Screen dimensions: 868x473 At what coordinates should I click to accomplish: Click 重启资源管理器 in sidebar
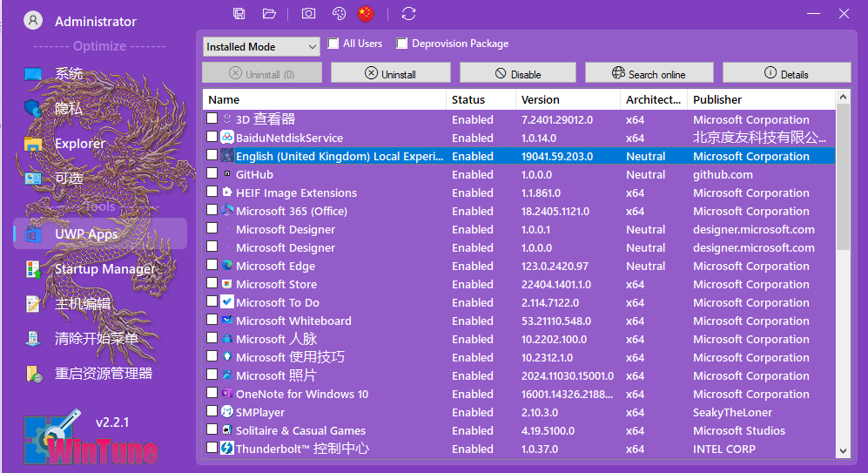[99, 374]
